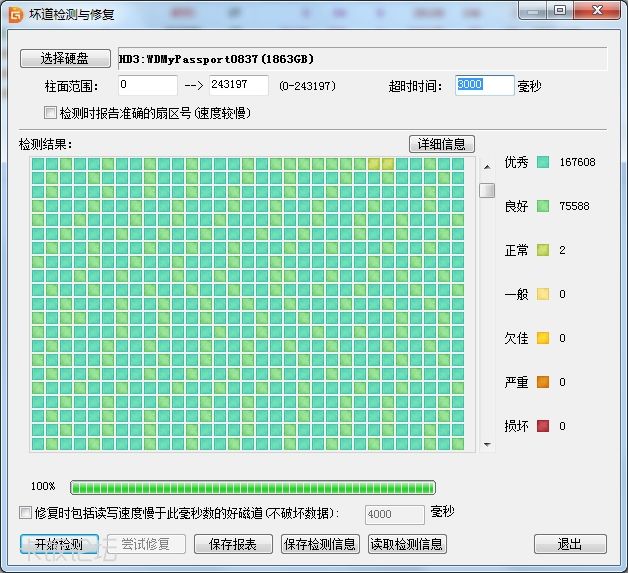628x573 pixels.
Task: Enable 检测时报告准确的扇区号 checkbox
Action: [50, 113]
